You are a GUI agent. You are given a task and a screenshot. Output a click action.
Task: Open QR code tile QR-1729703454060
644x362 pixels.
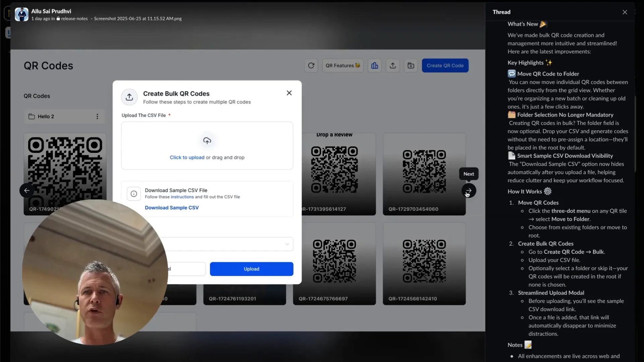tap(424, 174)
